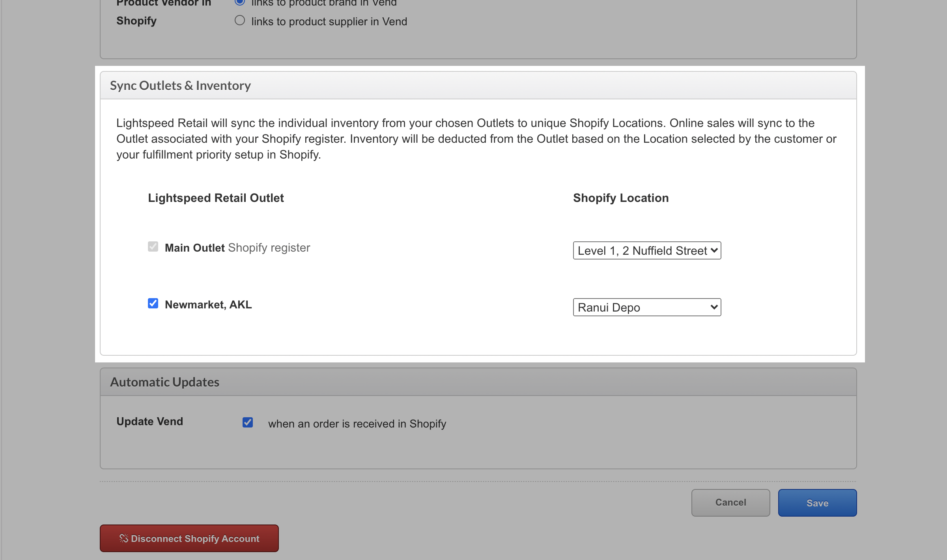947x560 pixels.
Task: Click the Newmarket, AKL outlet label
Action: point(208,305)
